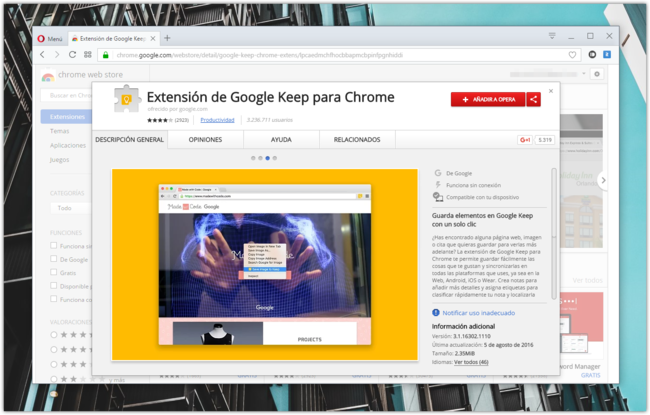Click the offline lightning bolt icon
Image resolution: width=650 pixels, height=415 pixels.
coord(438,185)
